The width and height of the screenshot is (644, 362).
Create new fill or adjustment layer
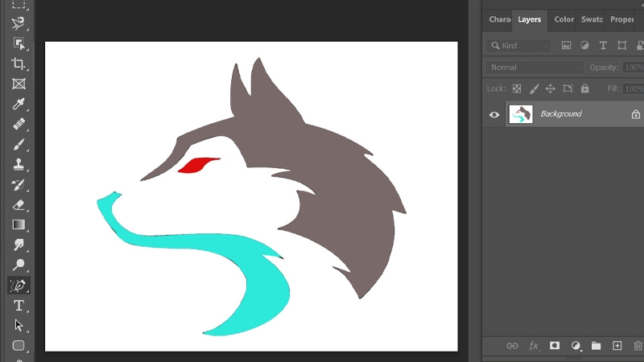[x=576, y=346]
